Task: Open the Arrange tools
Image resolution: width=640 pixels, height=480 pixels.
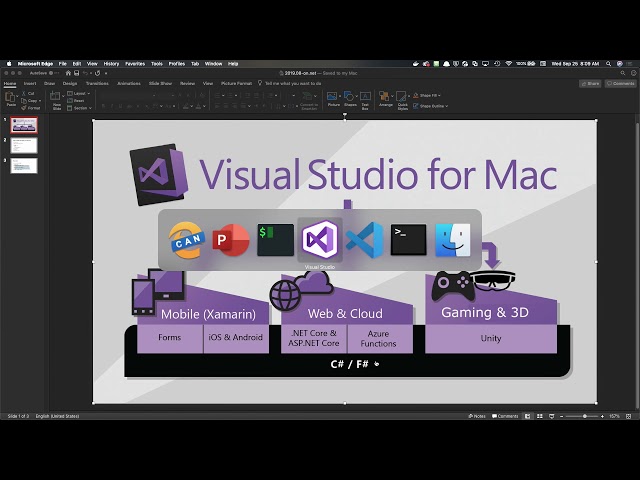Action: pos(385,100)
